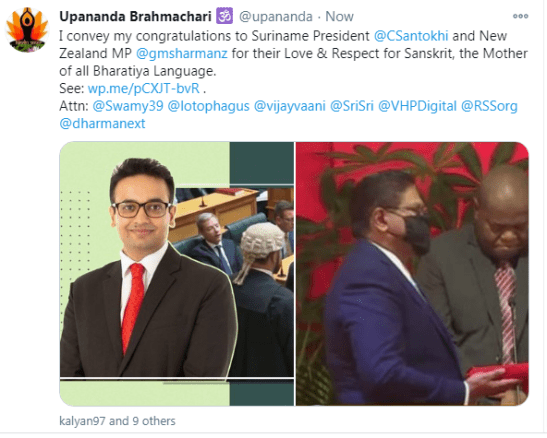Open the @gmsharmanz mention
The width and height of the screenshot is (547, 438).
pyautogui.click(x=181, y=53)
